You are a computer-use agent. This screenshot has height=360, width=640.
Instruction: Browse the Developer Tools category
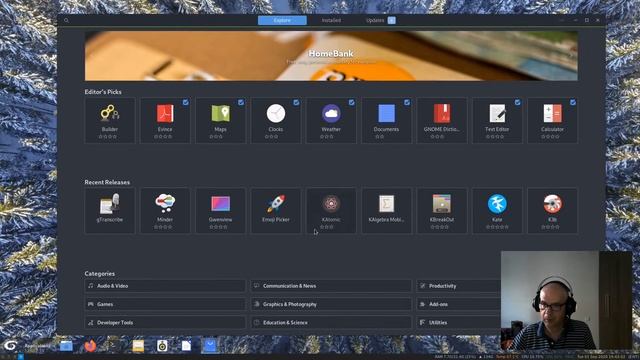point(165,322)
